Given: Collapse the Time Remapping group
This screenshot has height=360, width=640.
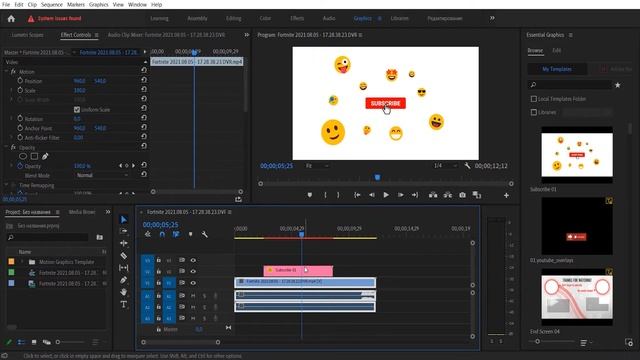Looking at the screenshot, I should (6, 185).
